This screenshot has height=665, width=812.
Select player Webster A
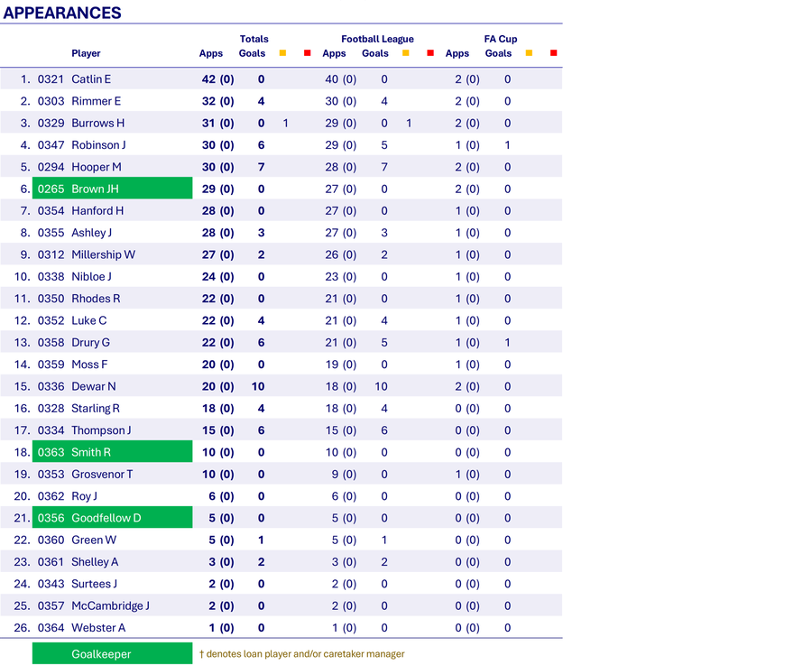tap(98, 628)
